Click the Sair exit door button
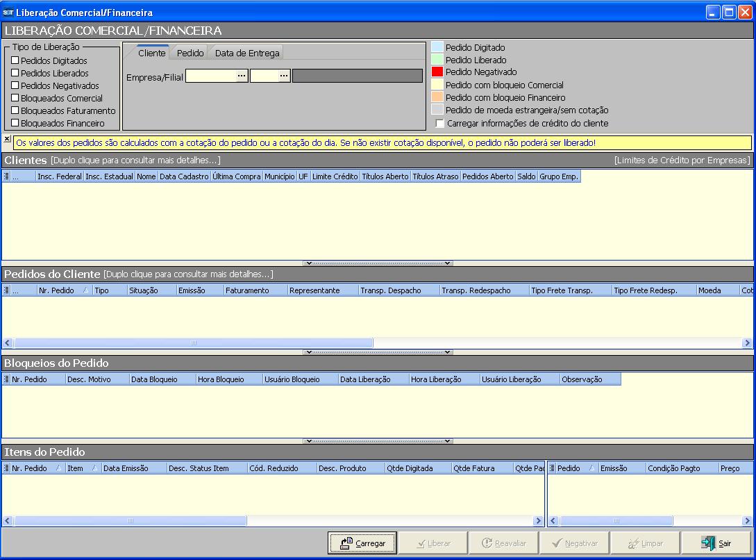This screenshot has height=560, width=756. click(716, 543)
